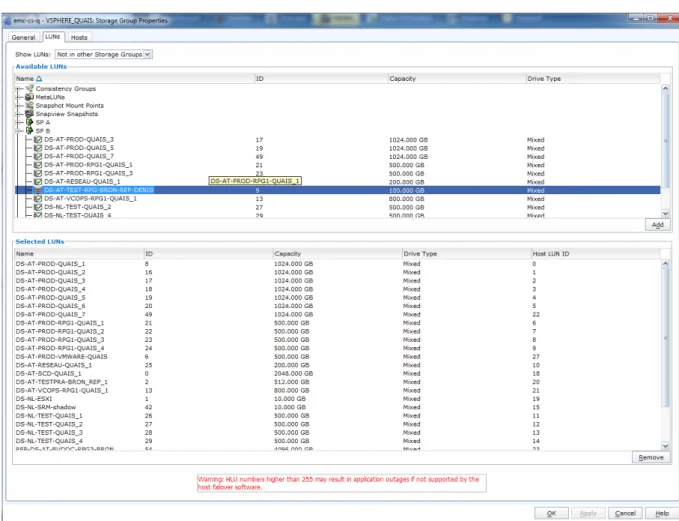Click the Remove button
The image size is (679, 521).
pyautogui.click(x=651, y=457)
